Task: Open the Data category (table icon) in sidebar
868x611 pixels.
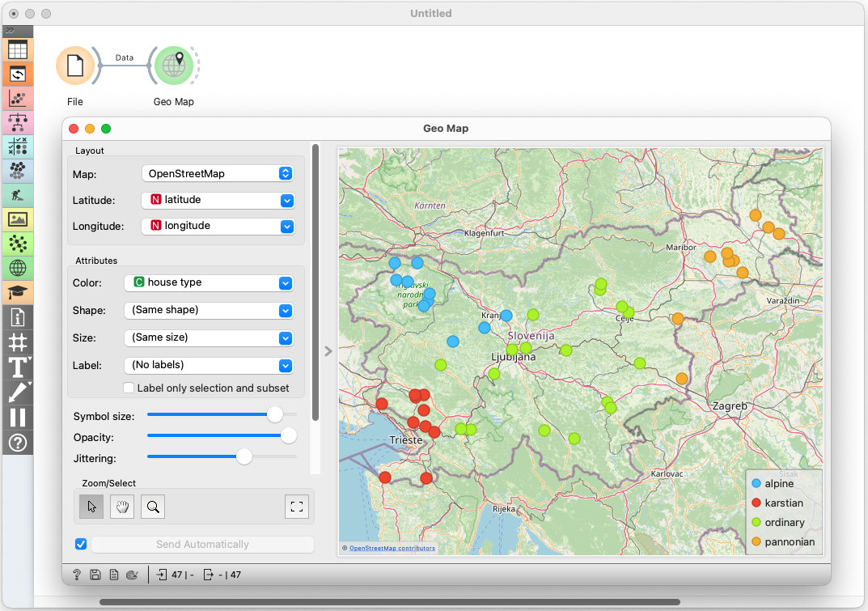Action: click(18, 50)
